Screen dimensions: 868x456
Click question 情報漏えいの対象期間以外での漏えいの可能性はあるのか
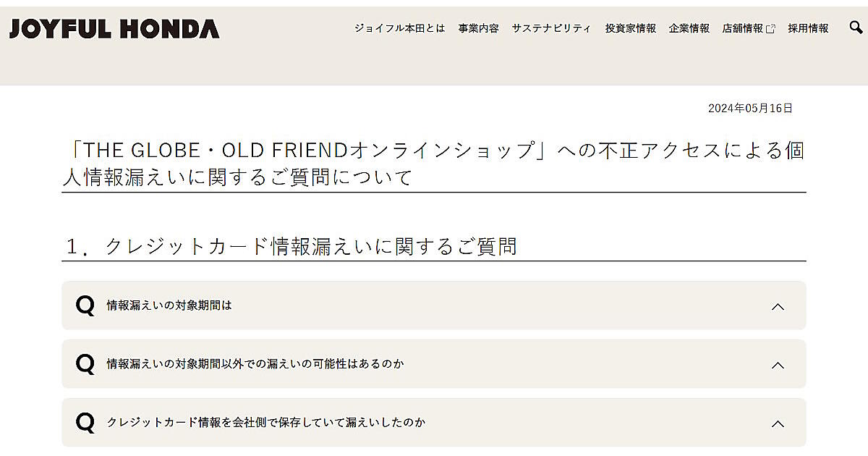coord(255,364)
